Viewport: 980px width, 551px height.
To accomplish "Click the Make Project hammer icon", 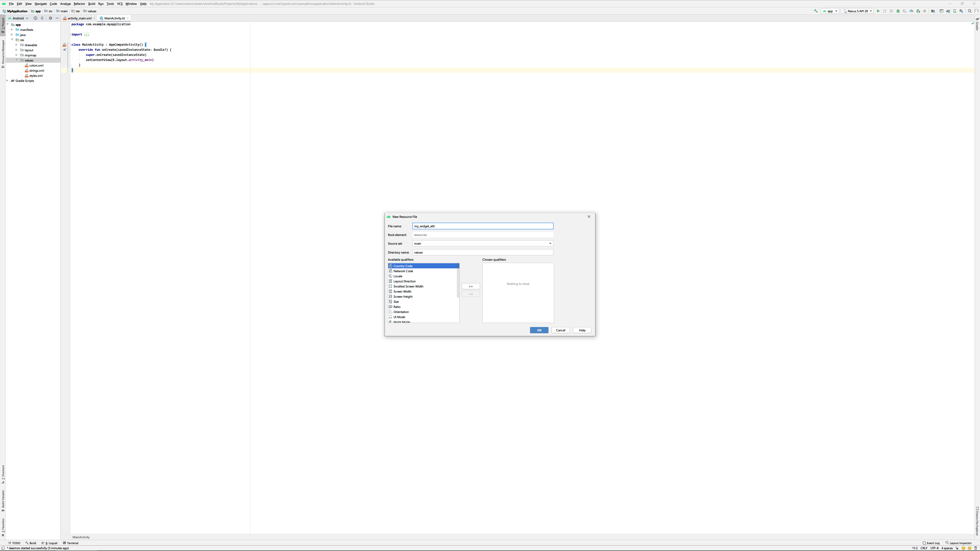I will point(816,11).
